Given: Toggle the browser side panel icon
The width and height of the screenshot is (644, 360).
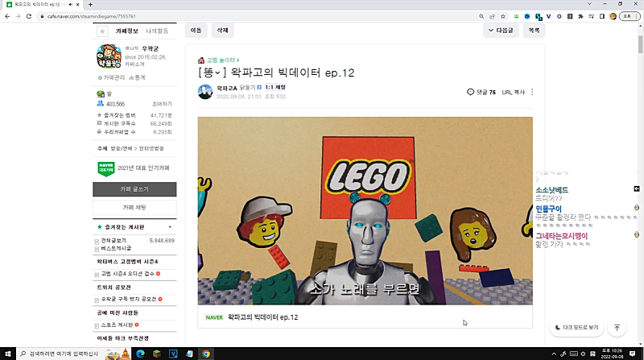Looking at the screenshot, I should [x=601, y=16].
